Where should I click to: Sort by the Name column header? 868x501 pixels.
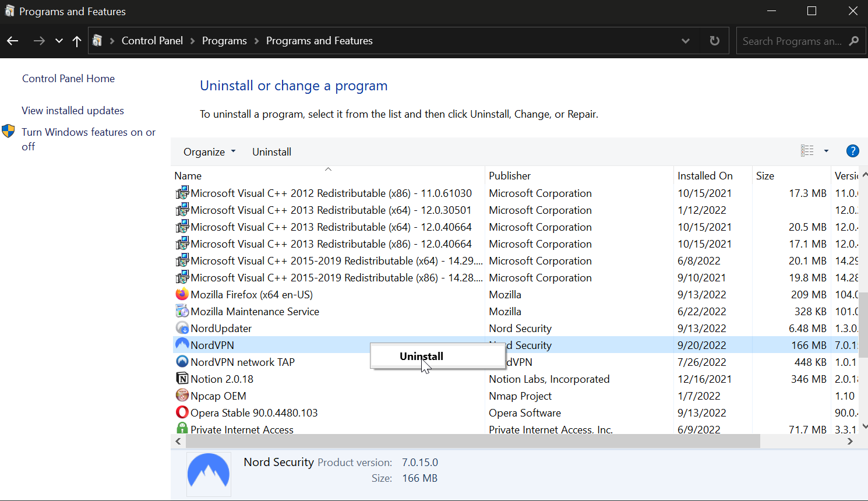[328, 176]
